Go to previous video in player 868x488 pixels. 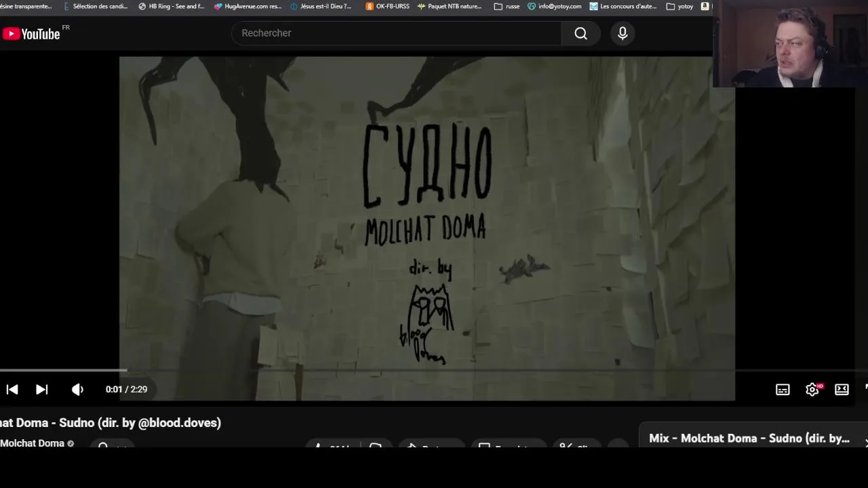12,389
